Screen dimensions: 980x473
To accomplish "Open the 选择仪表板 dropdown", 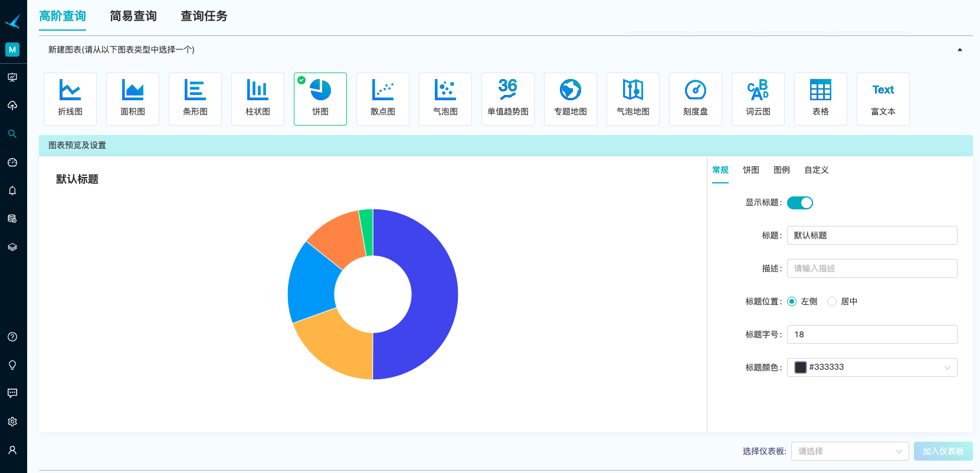I will pos(850,451).
